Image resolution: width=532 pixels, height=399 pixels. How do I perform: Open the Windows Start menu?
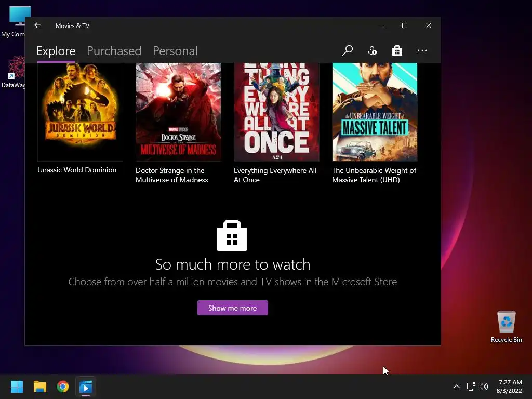point(17,387)
